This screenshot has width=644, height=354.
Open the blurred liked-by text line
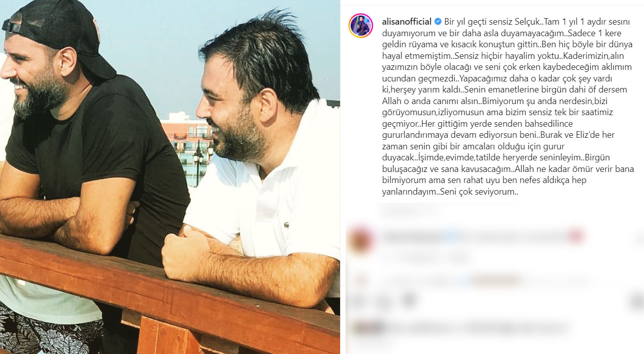pyautogui.click(x=478, y=328)
